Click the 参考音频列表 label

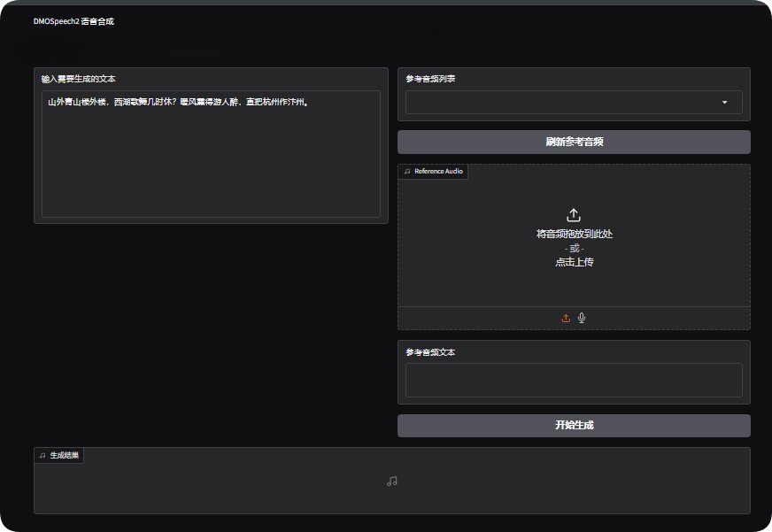pos(430,79)
